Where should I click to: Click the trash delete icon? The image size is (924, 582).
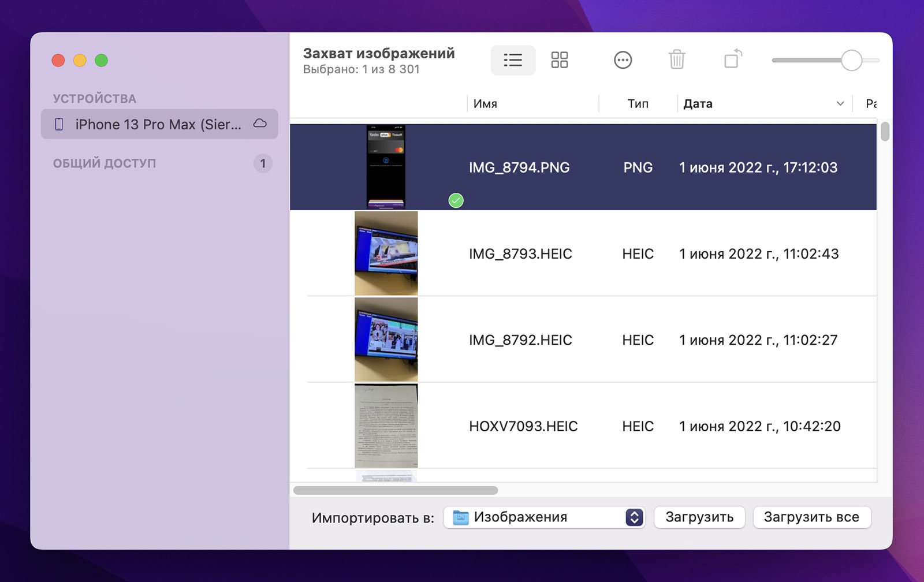coord(677,60)
